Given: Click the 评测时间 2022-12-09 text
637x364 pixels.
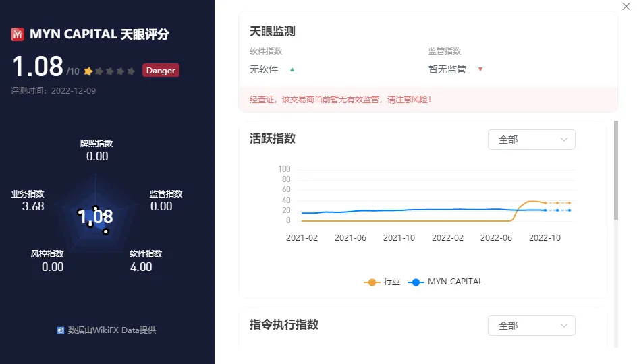Looking at the screenshot, I should [53, 91].
